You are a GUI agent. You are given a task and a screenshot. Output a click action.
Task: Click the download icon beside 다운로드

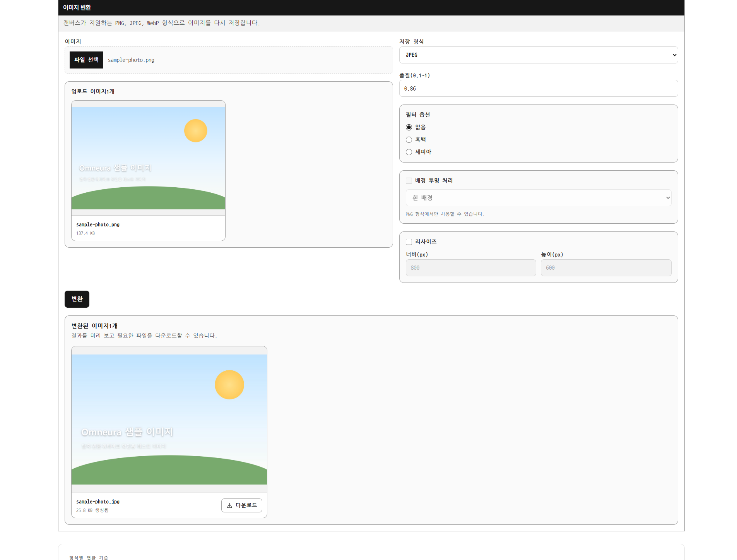(x=229, y=505)
